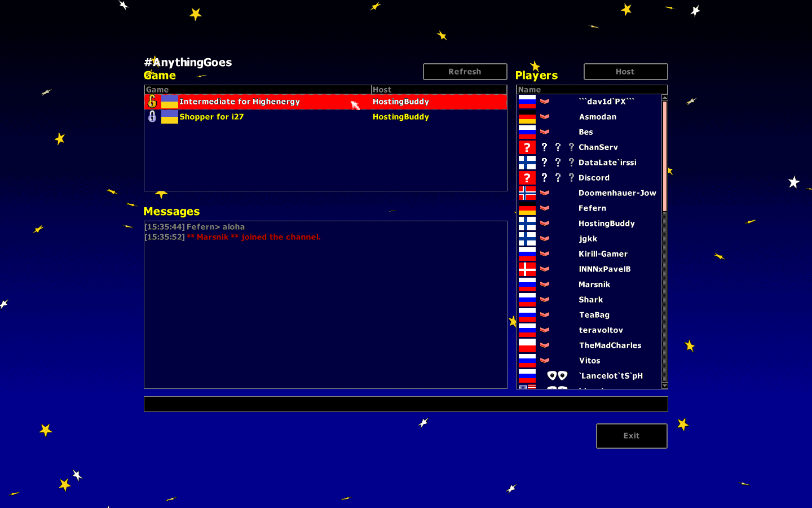This screenshot has height=508, width=812.
Task: Click the up arrow of the player list scrollbar
Action: point(665,98)
